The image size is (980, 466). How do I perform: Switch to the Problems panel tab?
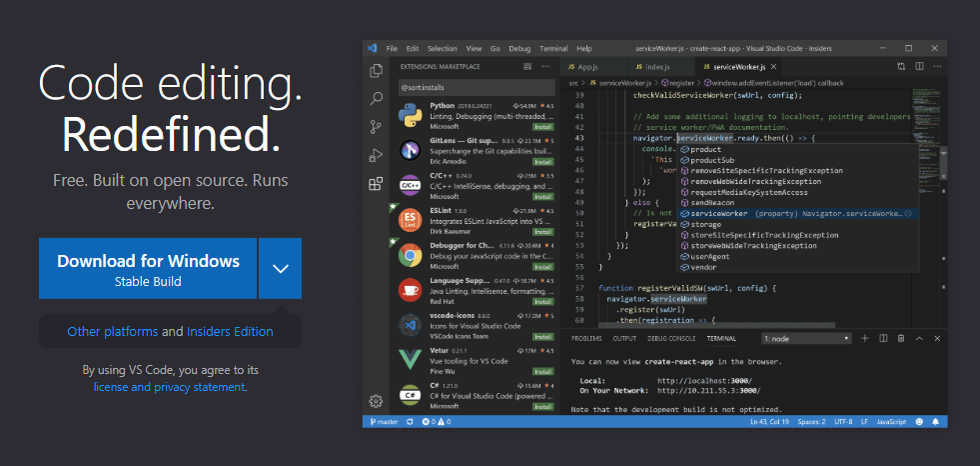[x=586, y=338]
